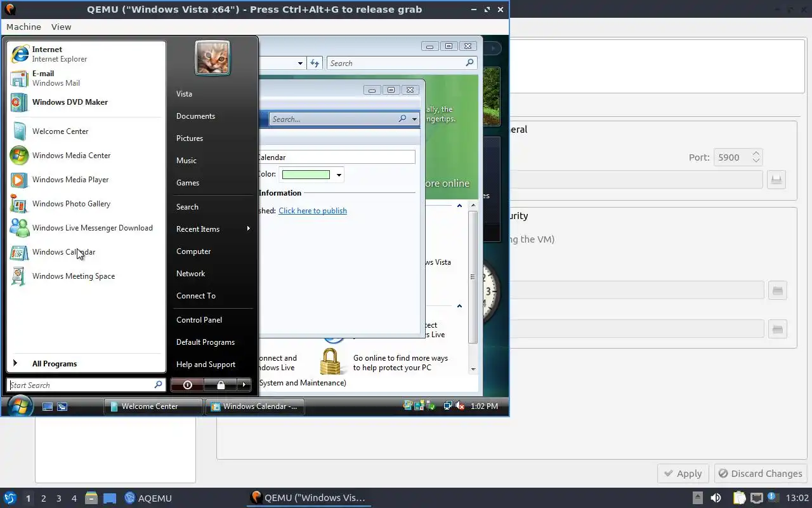This screenshot has width=812, height=508.
Task: Click the Start Search magnifier icon
Action: click(159, 385)
